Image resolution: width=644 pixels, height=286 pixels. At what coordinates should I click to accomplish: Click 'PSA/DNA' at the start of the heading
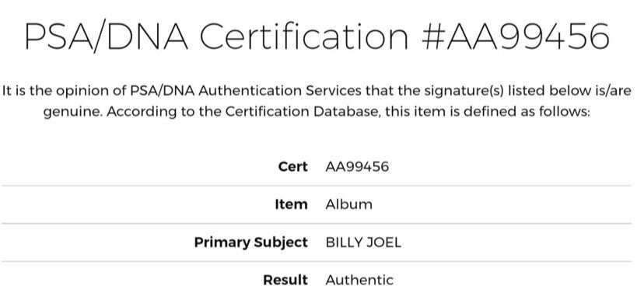pos(107,36)
